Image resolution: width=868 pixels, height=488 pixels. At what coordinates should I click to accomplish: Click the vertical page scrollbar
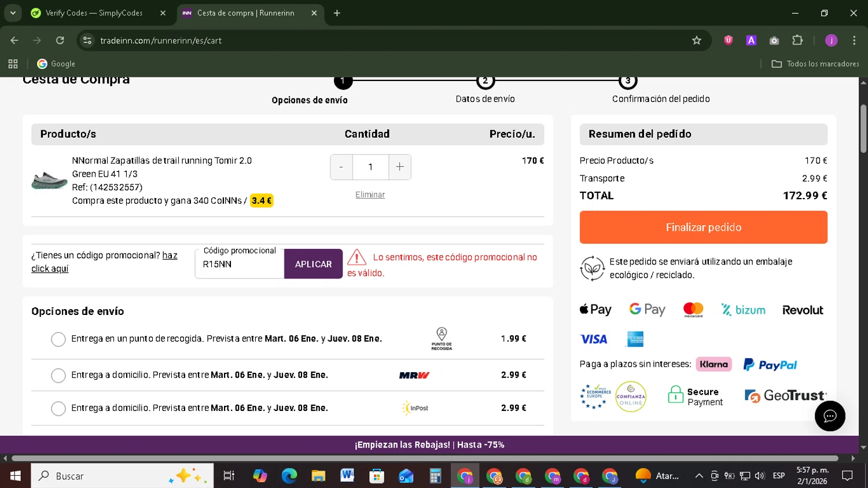pyautogui.click(x=863, y=129)
